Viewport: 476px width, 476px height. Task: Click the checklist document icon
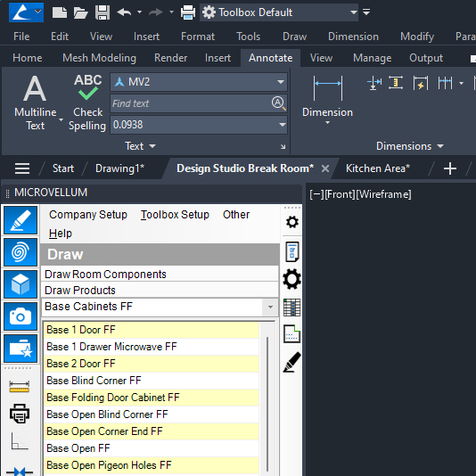tap(292, 251)
